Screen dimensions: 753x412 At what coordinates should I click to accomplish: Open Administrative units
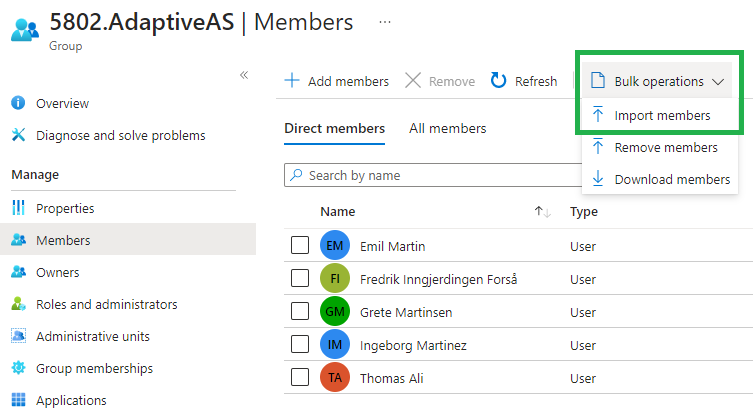[93, 336]
